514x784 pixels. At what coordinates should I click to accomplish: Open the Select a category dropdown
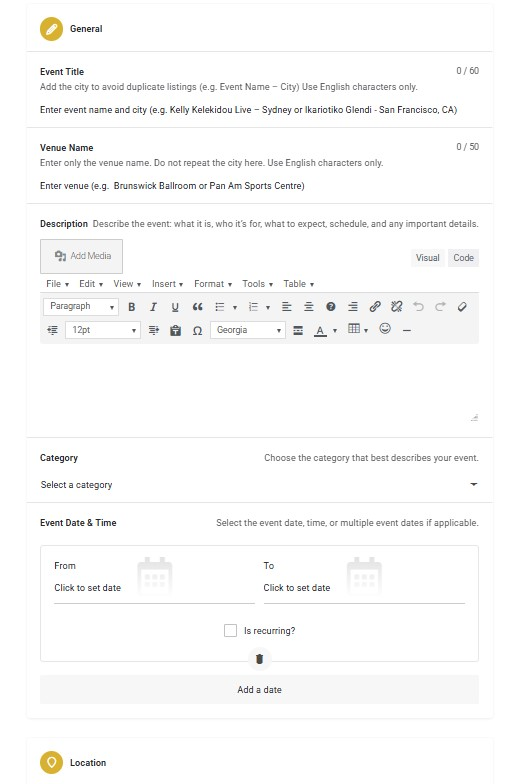click(259, 484)
